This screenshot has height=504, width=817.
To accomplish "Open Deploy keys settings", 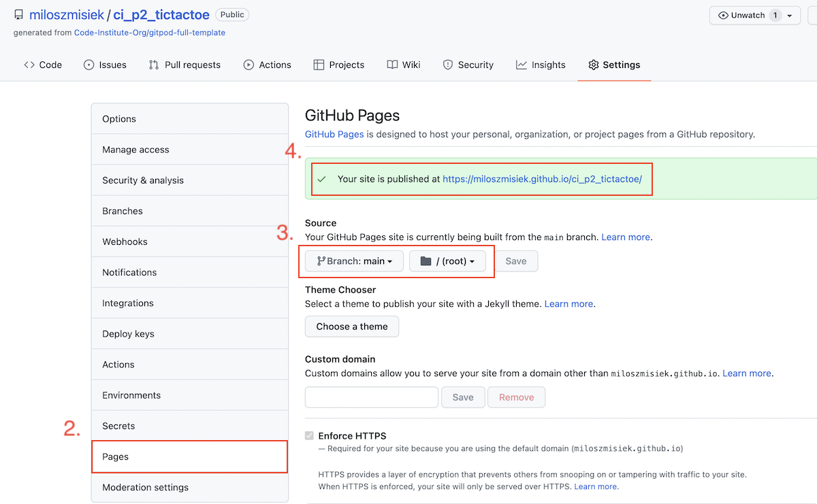I will click(190, 334).
